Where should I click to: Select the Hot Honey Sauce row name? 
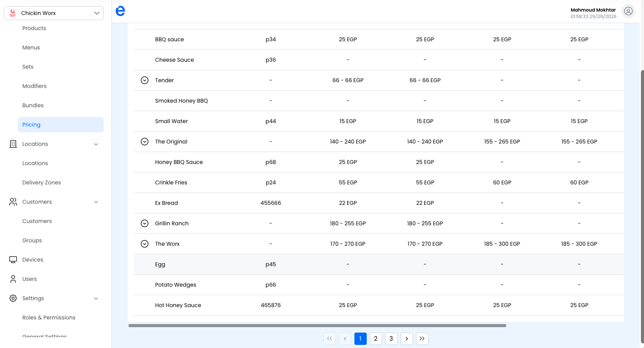point(178,305)
